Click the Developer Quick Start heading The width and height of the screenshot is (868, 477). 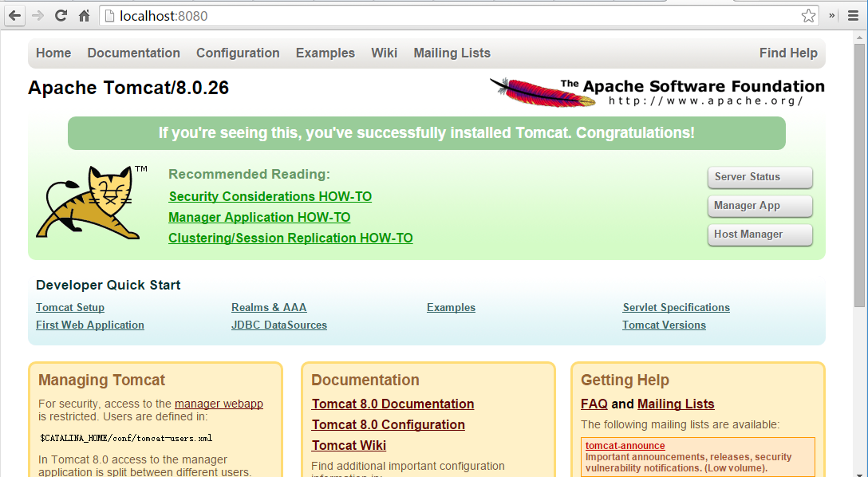click(x=108, y=285)
